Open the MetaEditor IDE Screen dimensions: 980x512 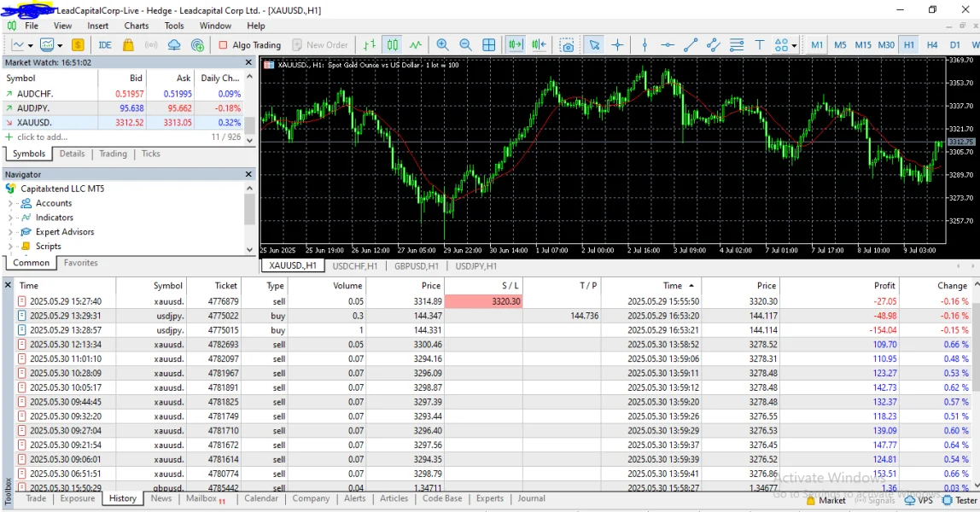tap(105, 45)
